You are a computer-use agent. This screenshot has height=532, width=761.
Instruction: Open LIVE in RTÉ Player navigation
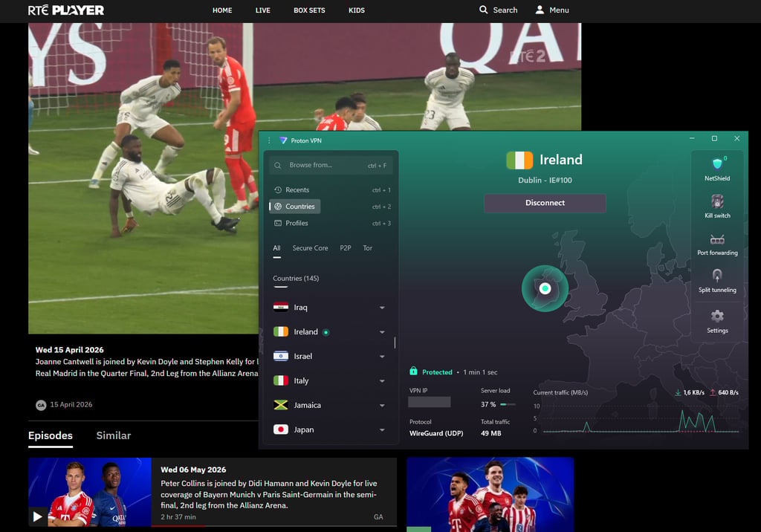262,10
